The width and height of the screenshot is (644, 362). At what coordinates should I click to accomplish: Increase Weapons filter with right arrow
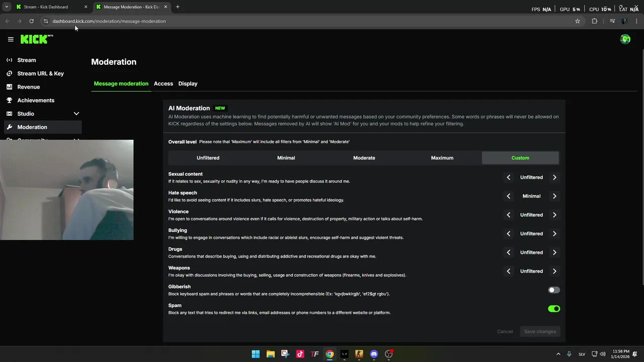click(554, 271)
